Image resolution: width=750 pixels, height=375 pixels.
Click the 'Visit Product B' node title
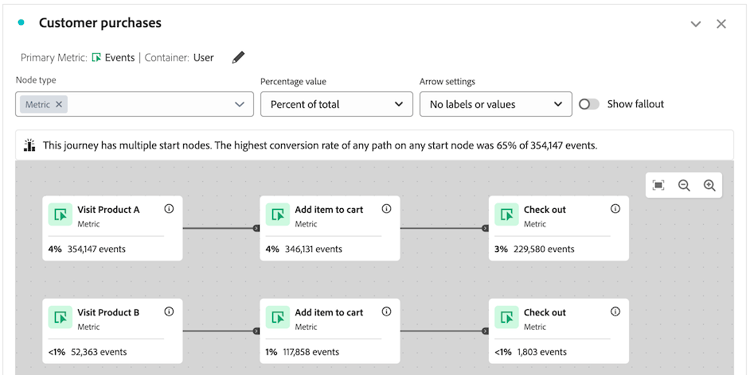coord(109,312)
